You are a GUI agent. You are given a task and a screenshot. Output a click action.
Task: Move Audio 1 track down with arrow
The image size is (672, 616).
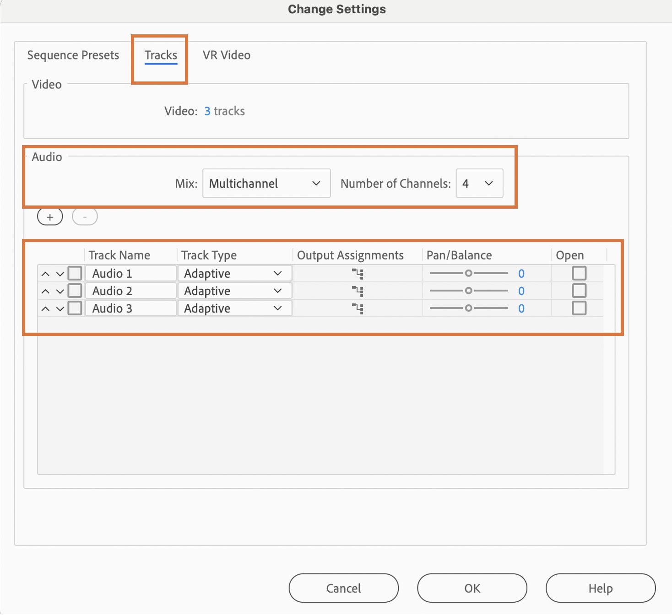(x=60, y=274)
